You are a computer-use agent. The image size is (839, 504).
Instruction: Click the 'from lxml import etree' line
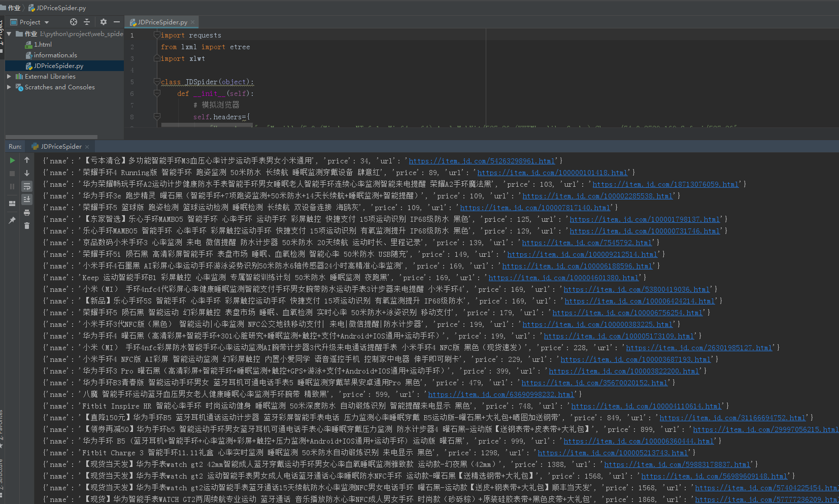tap(205, 47)
